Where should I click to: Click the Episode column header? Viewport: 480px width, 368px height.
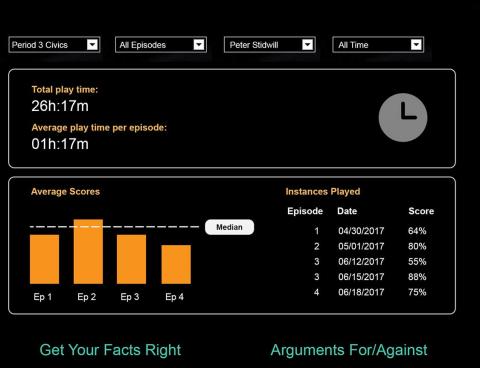tap(305, 211)
